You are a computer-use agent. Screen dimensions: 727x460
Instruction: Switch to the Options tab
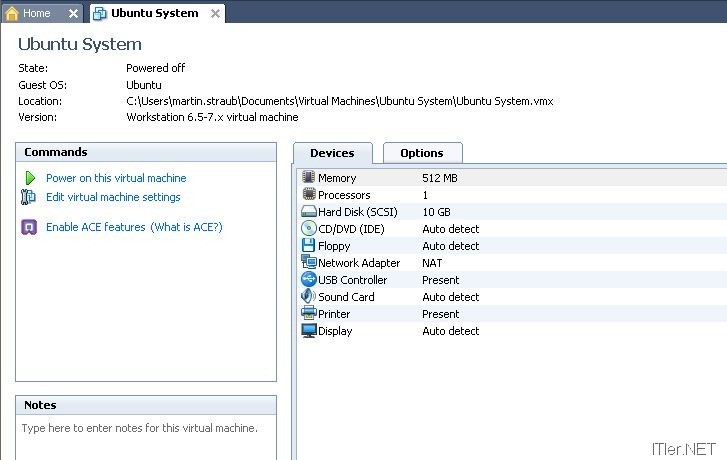[x=422, y=153]
